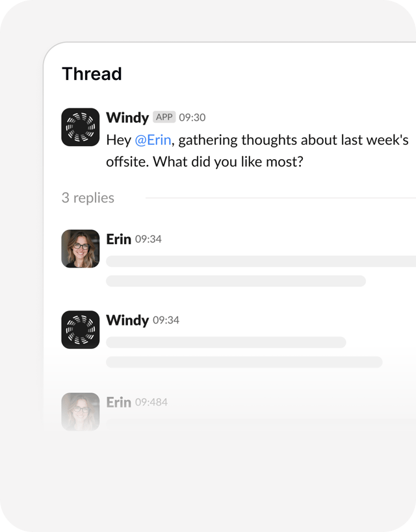Click the 09:30 timestamp on Windy's message
Viewport: 416px width, 532px height.
tap(192, 118)
